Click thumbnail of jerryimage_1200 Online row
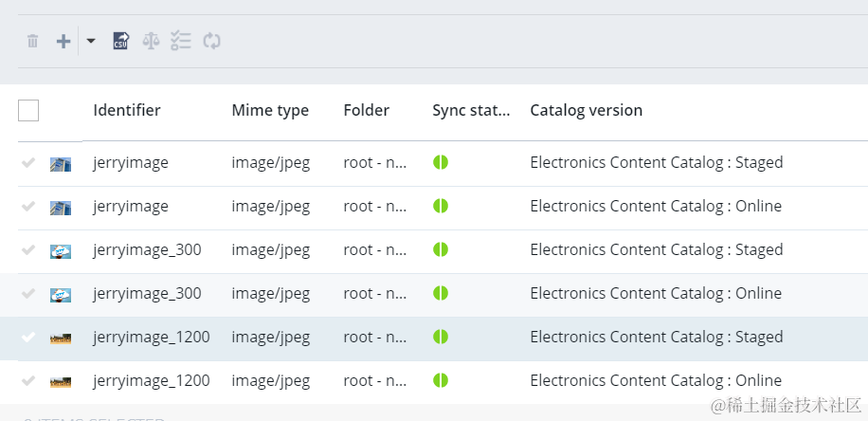 pos(61,381)
